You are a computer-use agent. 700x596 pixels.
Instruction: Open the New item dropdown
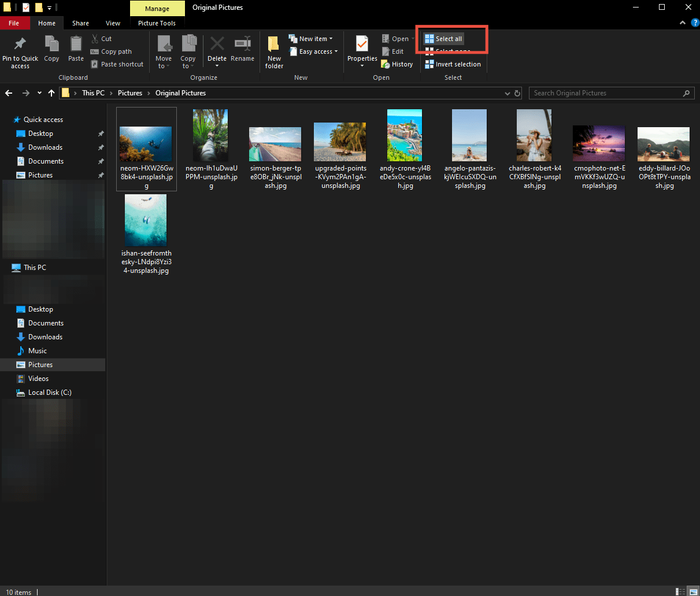311,39
